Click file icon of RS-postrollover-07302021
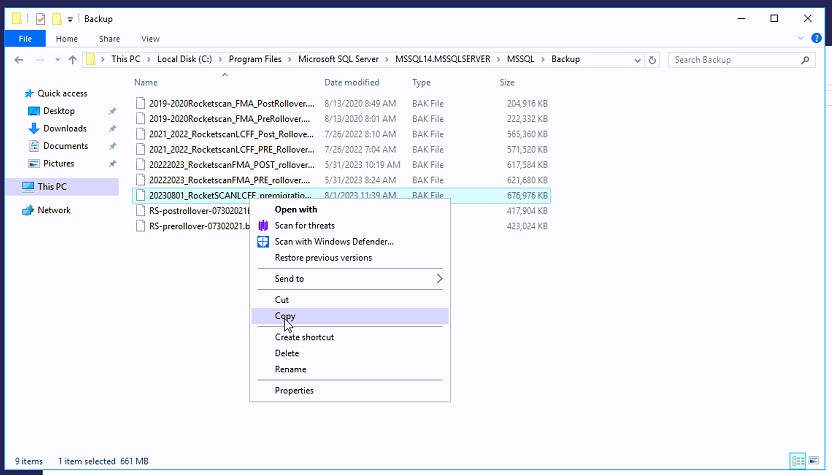The width and height of the screenshot is (832, 475). pyautogui.click(x=140, y=211)
